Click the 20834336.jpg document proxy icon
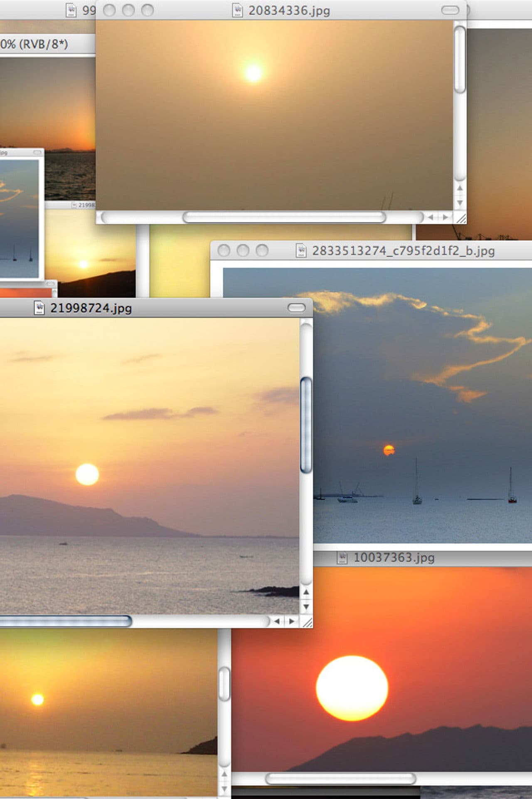The image size is (532, 799). tap(237, 10)
